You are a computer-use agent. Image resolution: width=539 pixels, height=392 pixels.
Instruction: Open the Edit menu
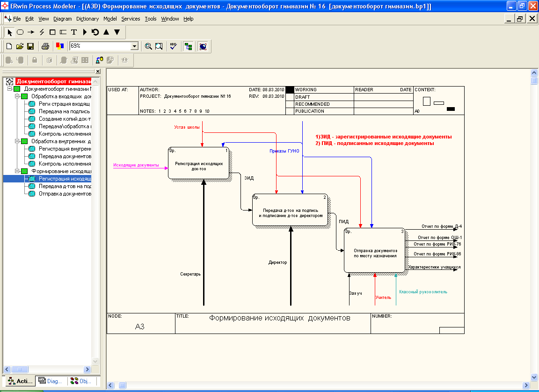tap(29, 19)
